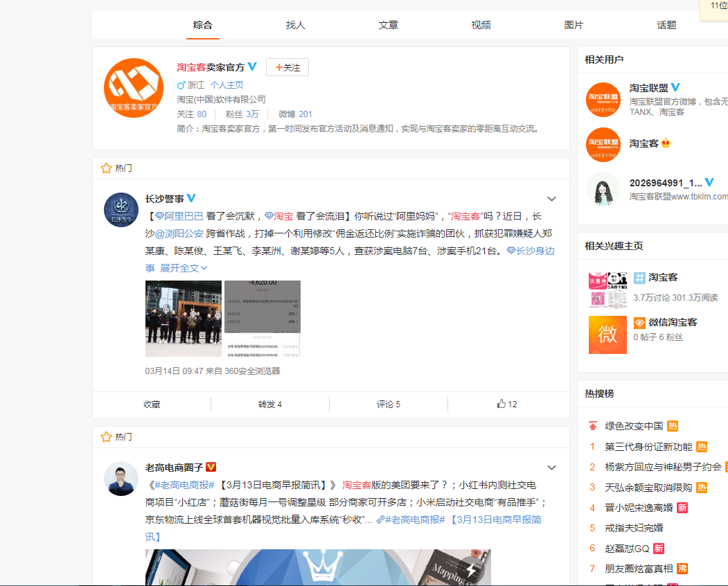The height and width of the screenshot is (586, 728).
Task: Click the male gender icon near 浙江
Action: 181,85
